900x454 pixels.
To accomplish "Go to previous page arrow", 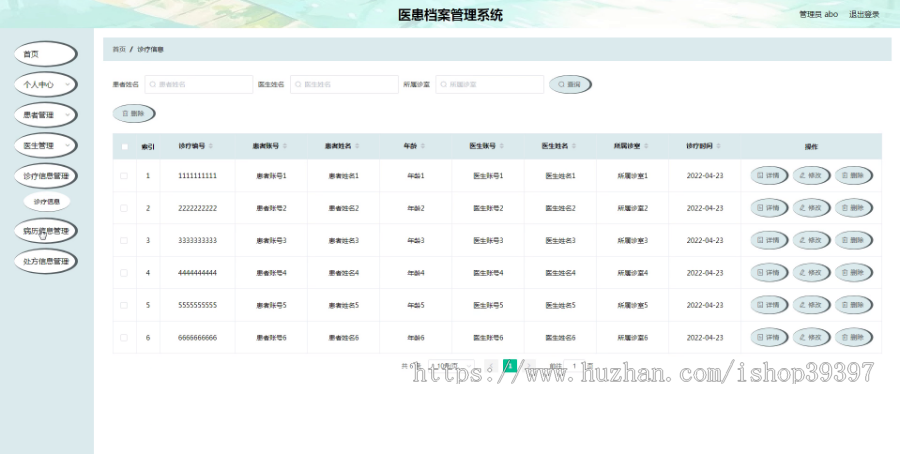I will [491, 366].
